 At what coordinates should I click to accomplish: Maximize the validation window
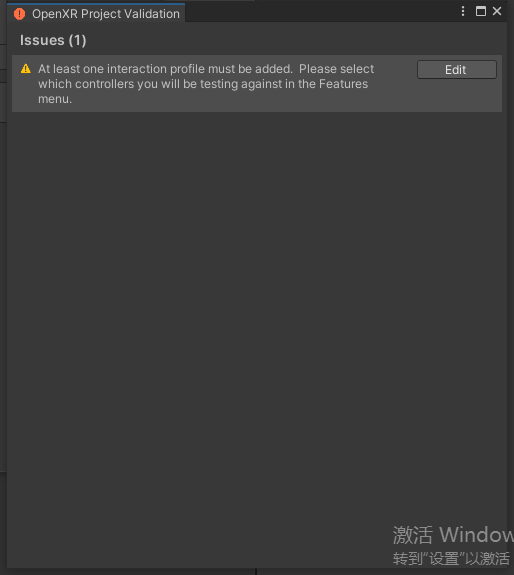tap(481, 11)
